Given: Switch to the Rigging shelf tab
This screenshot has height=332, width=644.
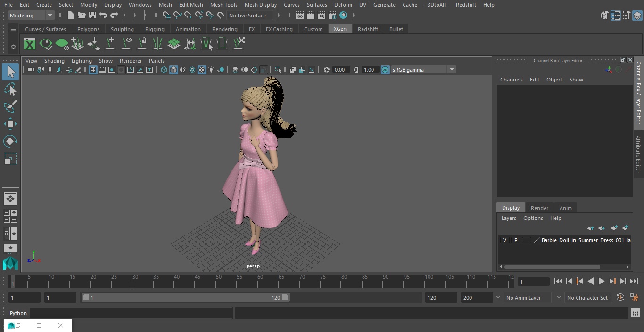Looking at the screenshot, I should tap(155, 29).
